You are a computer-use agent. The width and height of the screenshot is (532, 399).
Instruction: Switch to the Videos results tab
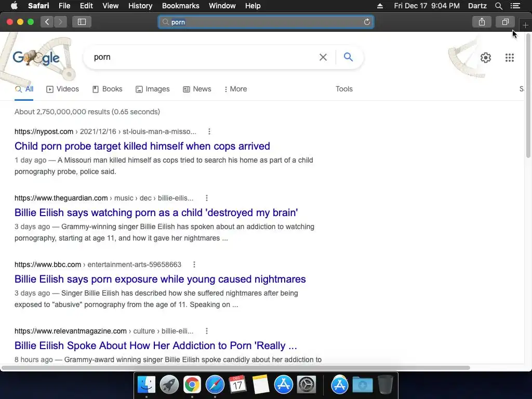click(62, 89)
